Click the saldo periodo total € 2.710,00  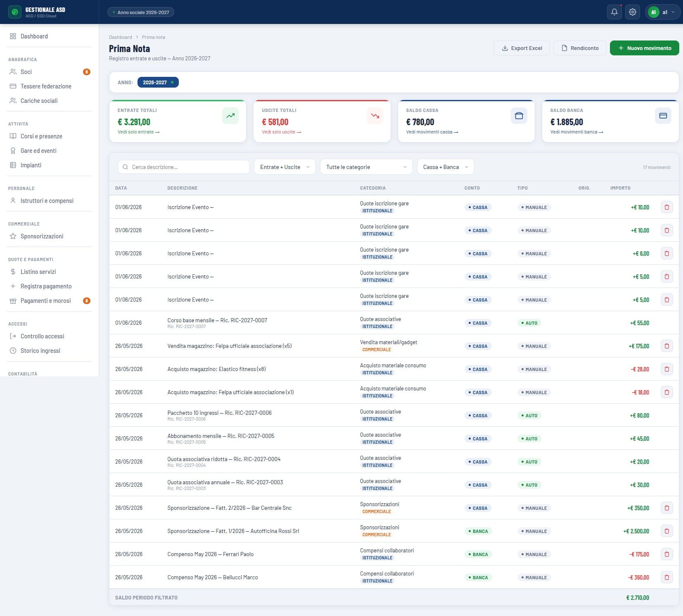638,597
